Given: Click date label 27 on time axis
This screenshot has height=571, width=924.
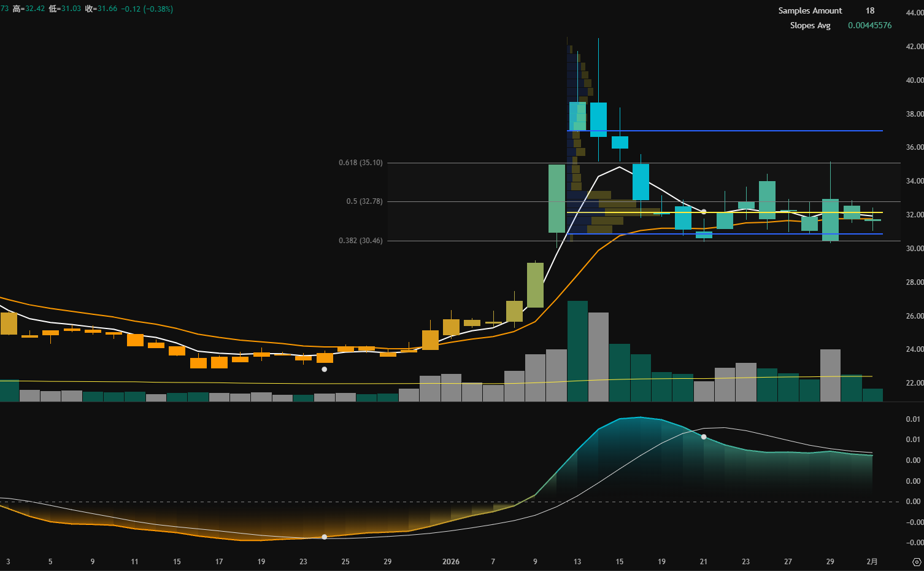Looking at the screenshot, I should coord(788,562).
